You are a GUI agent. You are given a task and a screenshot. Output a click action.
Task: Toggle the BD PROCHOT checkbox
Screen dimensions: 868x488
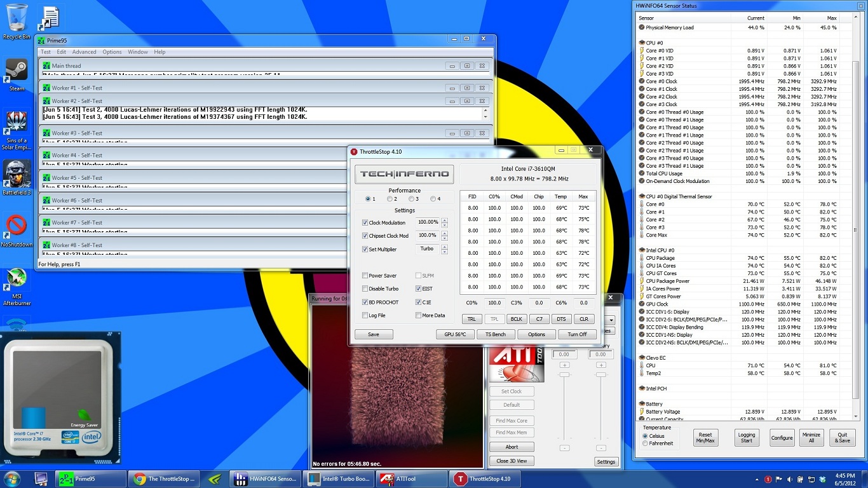pyautogui.click(x=365, y=302)
